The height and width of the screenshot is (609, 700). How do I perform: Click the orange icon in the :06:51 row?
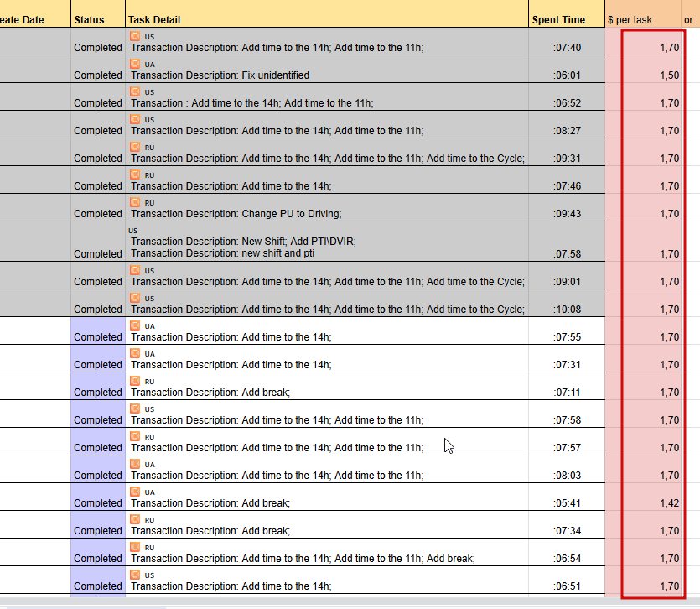click(135, 575)
